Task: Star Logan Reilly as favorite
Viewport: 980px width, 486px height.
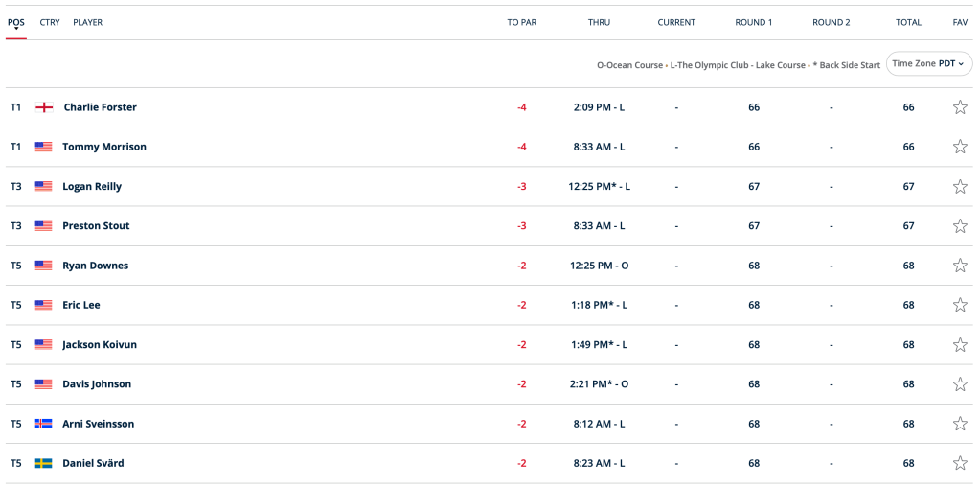Action: (x=960, y=187)
